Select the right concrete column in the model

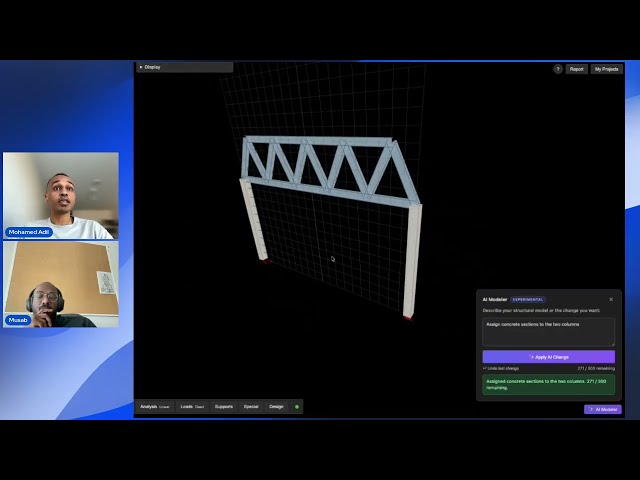tap(412, 259)
